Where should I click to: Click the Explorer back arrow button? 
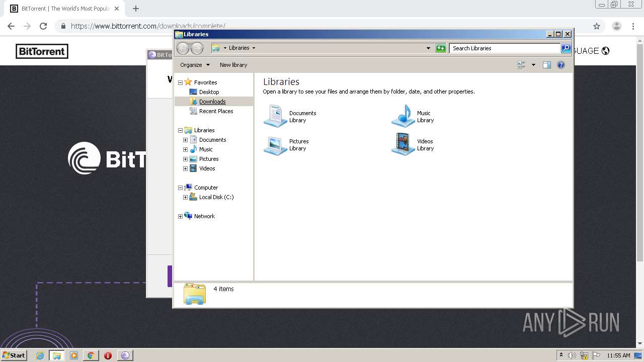tap(183, 48)
